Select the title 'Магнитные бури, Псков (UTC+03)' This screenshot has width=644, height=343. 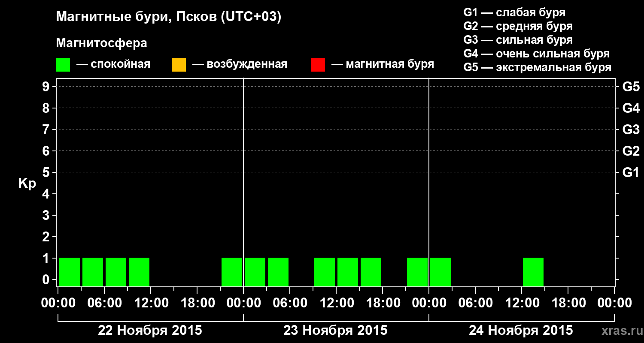coord(169,18)
